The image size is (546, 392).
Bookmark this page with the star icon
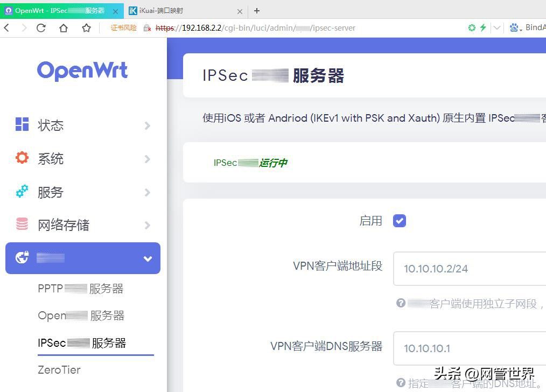coord(86,27)
